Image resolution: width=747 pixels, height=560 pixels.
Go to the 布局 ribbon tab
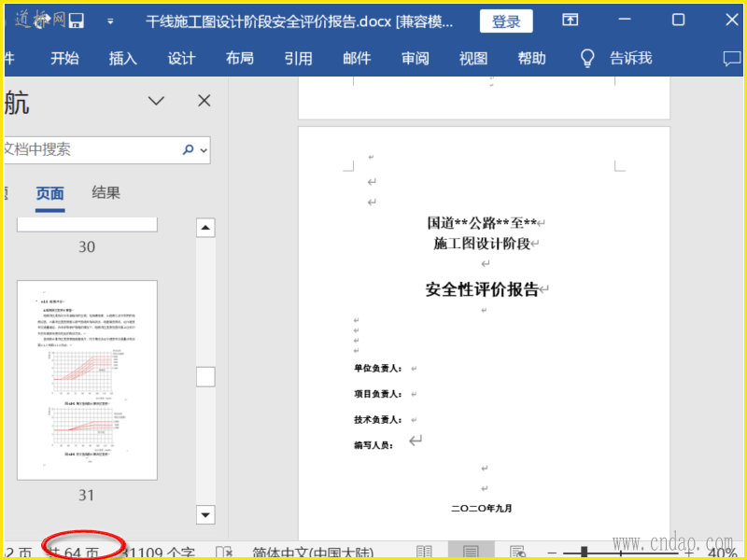(x=240, y=59)
